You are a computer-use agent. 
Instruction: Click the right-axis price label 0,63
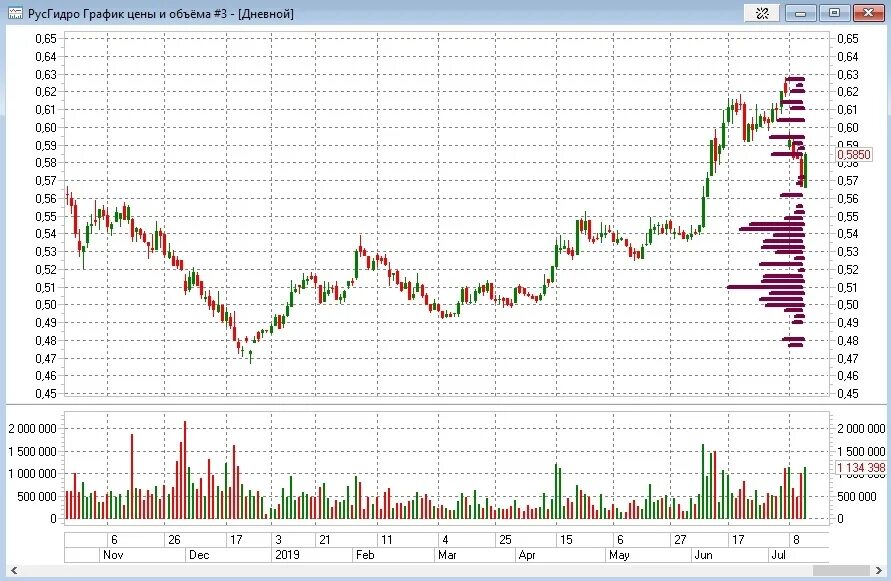coord(848,74)
